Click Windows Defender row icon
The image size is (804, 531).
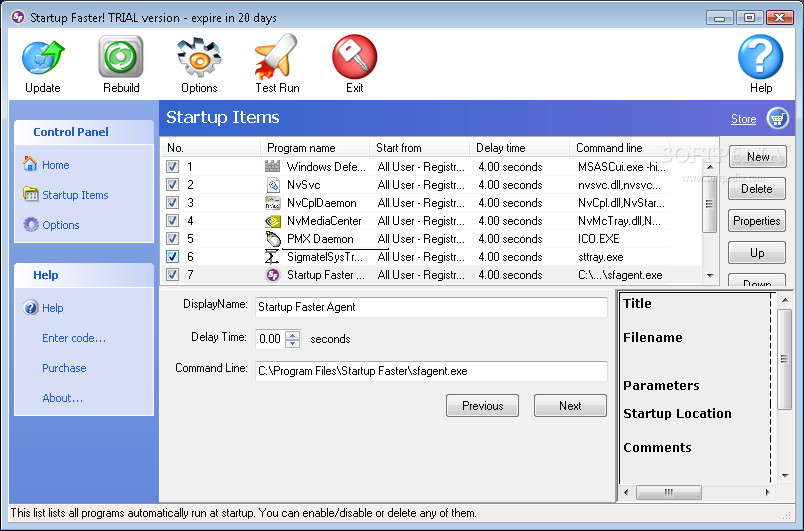coord(273,166)
